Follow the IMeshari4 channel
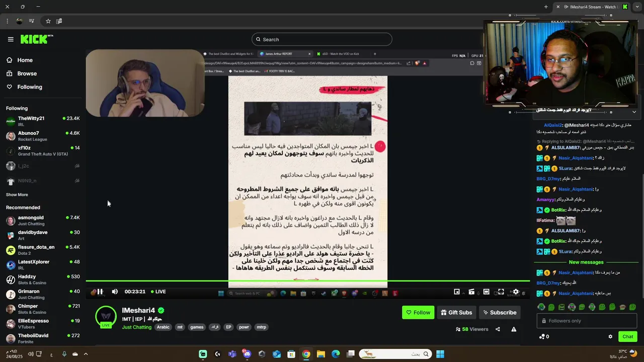This screenshot has height=362, width=644. [x=418, y=312]
